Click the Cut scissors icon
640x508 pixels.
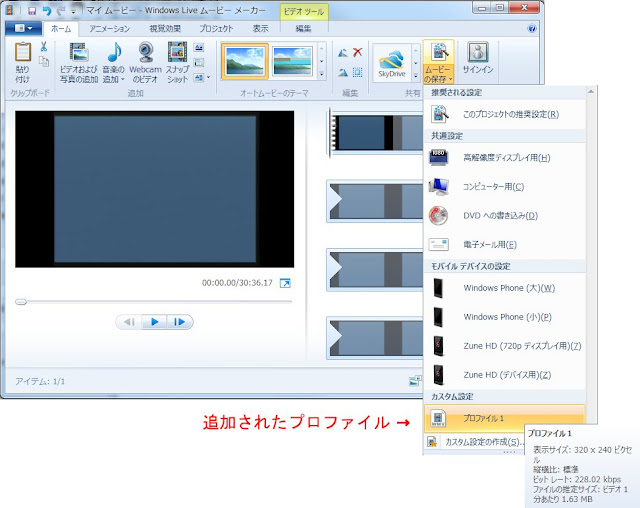[x=43, y=47]
